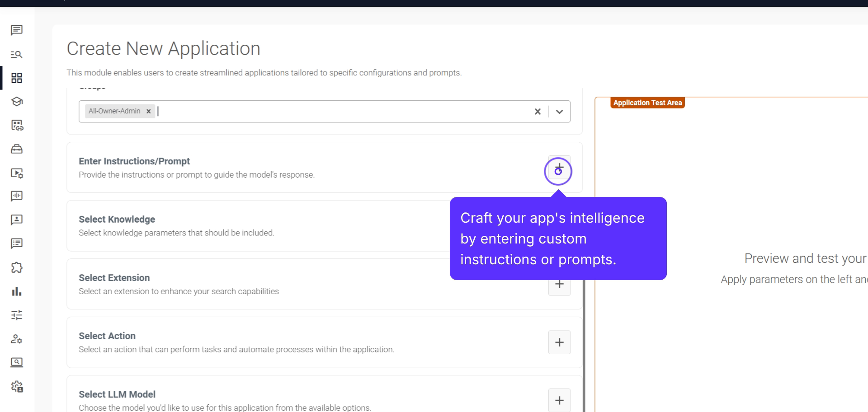
Task: Open the sliders settings icon
Action: pyautogui.click(x=17, y=315)
